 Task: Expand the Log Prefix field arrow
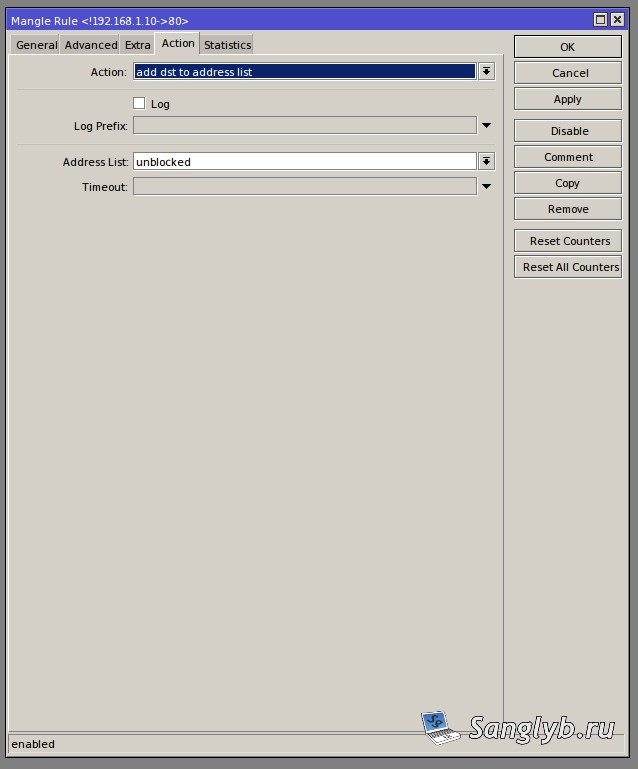tap(486, 126)
